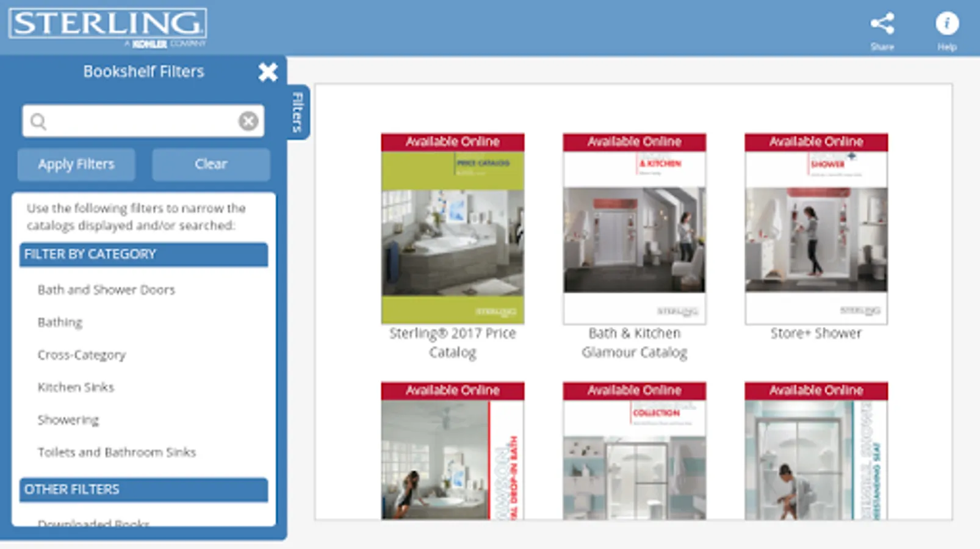Open the Sterling 2017 Price Catalog cover
The height and width of the screenshot is (549, 980).
pos(453,229)
